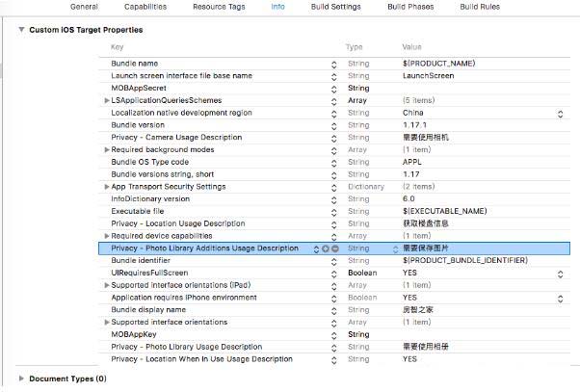Open Application requires iPhone environment YES dropdown
This screenshot has width=580, height=392.
pyautogui.click(x=560, y=298)
